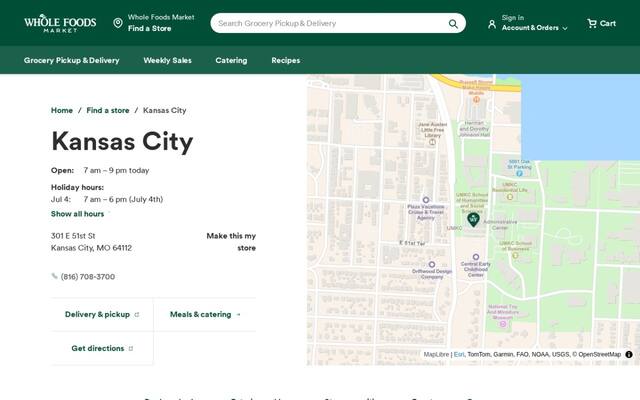The width and height of the screenshot is (640, 400).
Task: Open Meals & catering link
Action: [x=205, y=314]
